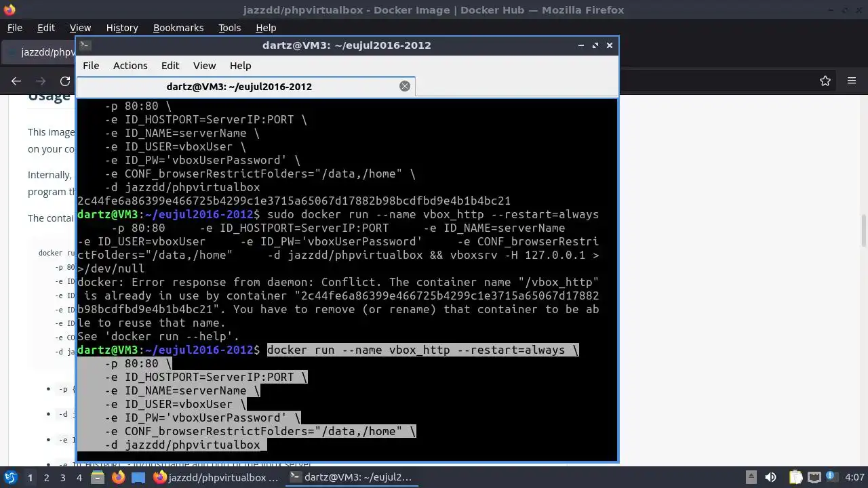Viewport: 868px width, 488px height.
Task: Open the Firefox hamburger application menu
Action: pyautogui.click(x=852, y=81)
